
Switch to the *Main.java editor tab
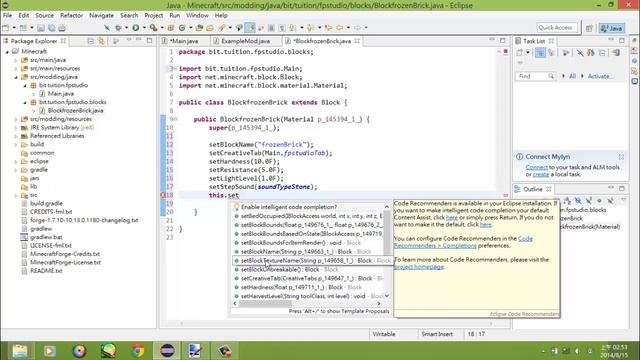184,41
